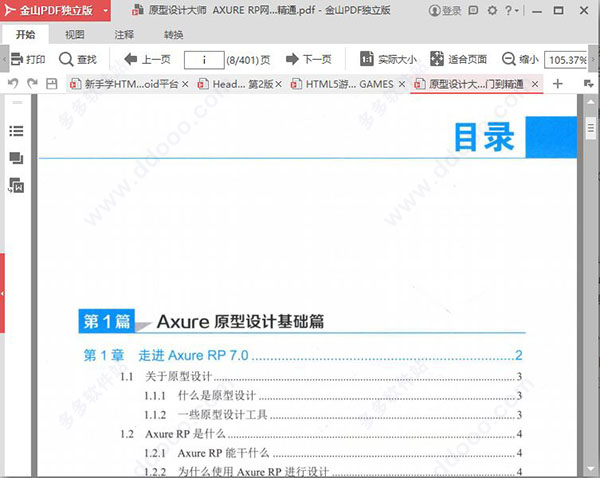Set view to actual size
Image resolution: width=600 pixels, height=478 pixels.
[x=388, y=59]
